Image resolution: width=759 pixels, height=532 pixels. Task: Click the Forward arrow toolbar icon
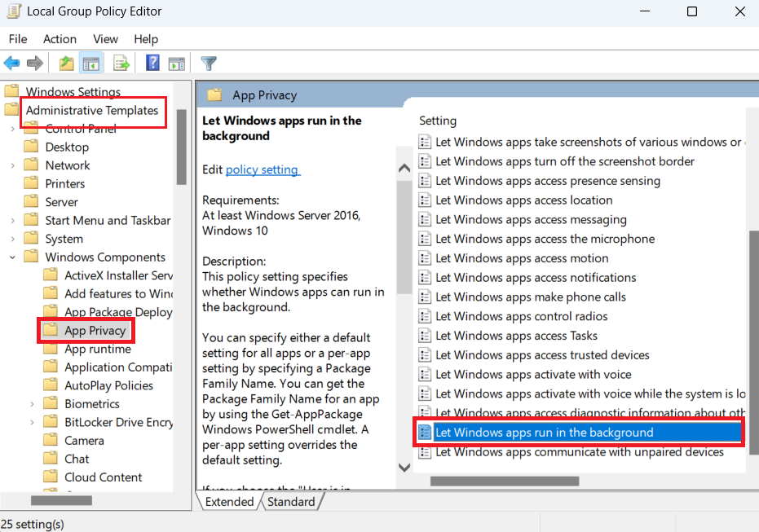click(35, 63)
